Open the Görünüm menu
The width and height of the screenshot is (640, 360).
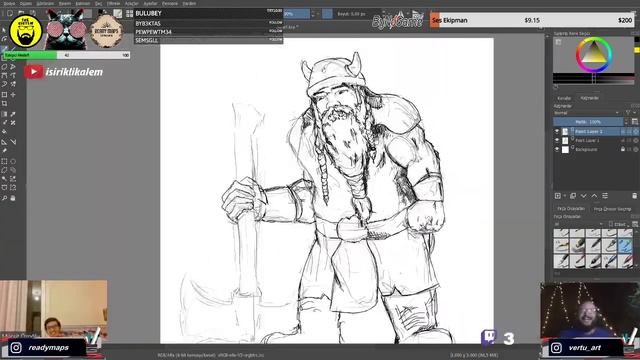[x=45, y=3]
